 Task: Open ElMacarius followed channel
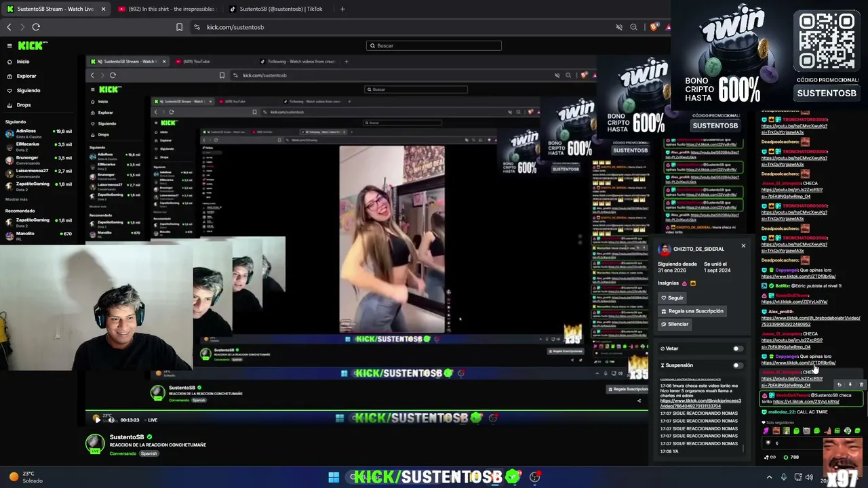tap(39, 146)
